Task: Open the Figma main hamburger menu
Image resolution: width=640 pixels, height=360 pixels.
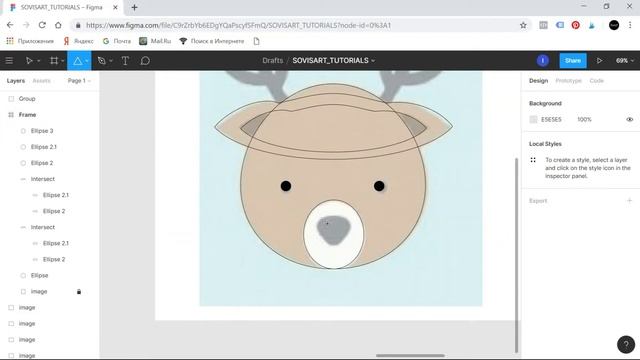Action: tap(9, 61)
